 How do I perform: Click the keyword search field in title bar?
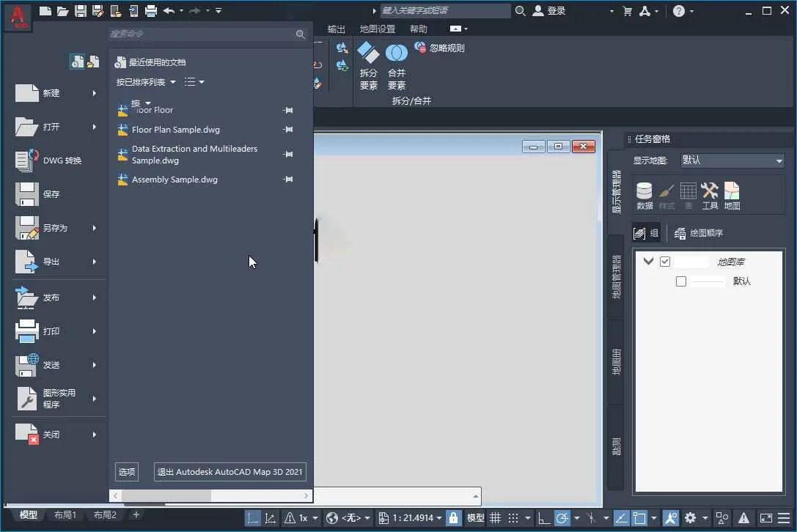(445, 11)
